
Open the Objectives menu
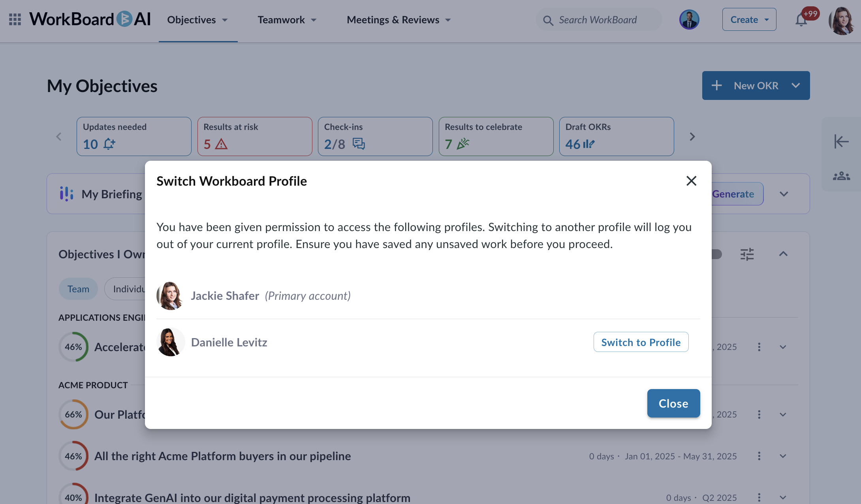point(197,20)
